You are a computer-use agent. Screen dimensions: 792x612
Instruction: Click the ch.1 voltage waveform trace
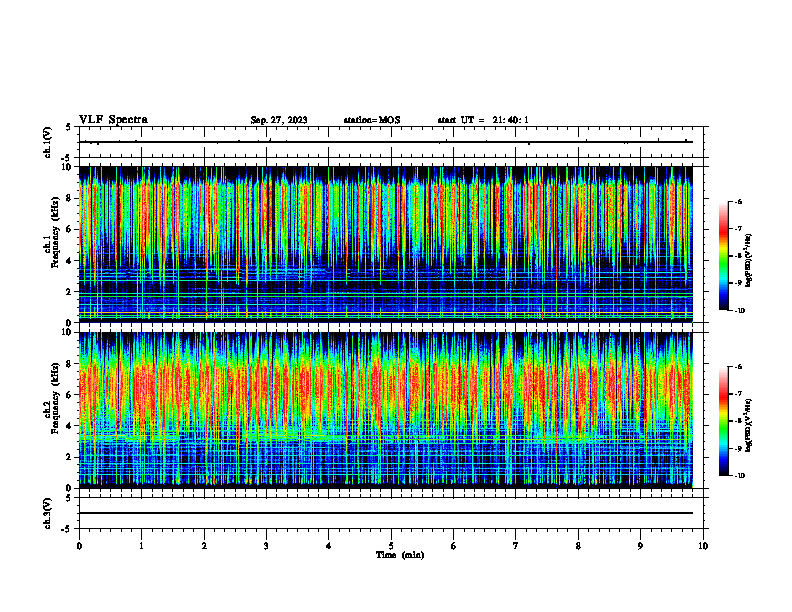(x=386, y=142)
